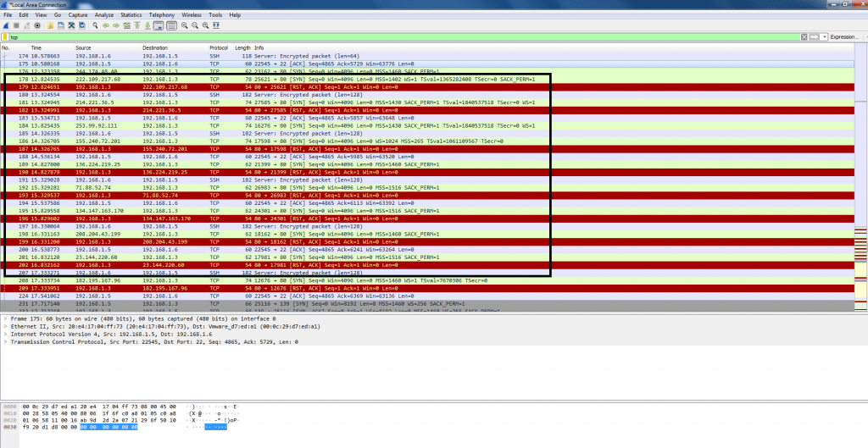Open the Go menu

pos(58,15)
